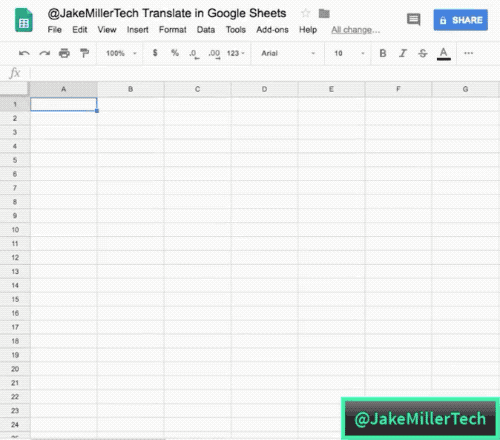This screenshot has height=440, width=500.
Task: Open the text color picker
Action: (x=444, y=54)
